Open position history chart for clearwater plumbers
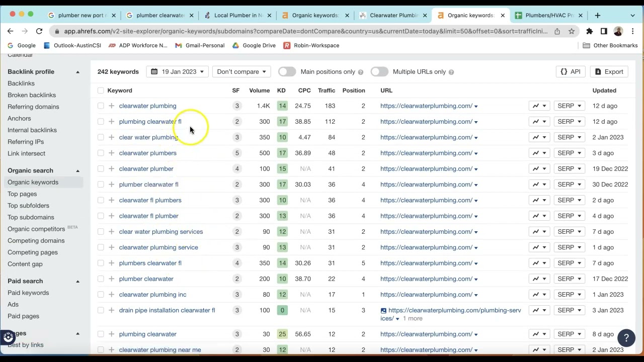This screenshot has height=362, width=644. [x=539, y=153]
